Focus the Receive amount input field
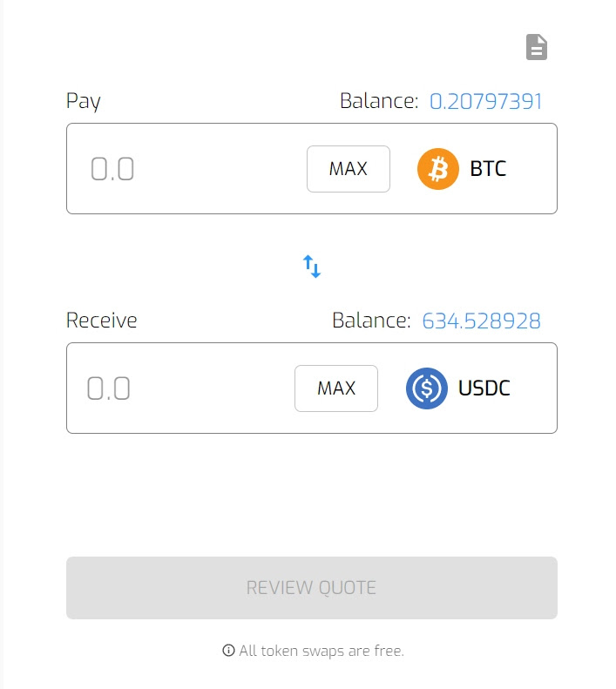616x689 pixels. pyautogui.click(x=183, y=388)
